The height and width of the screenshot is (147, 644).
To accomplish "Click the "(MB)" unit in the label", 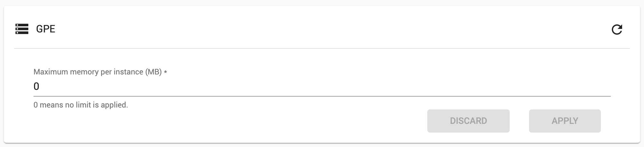I will 153,72.
